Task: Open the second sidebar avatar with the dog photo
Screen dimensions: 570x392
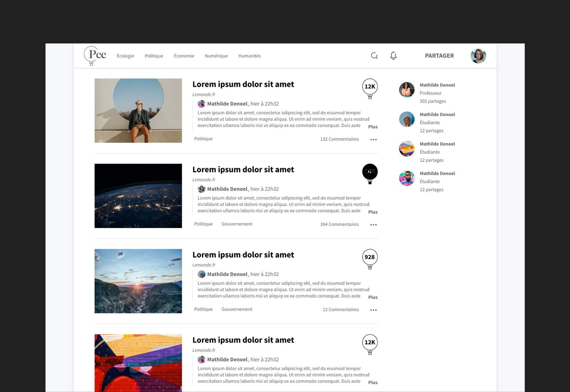Action: (407, 119)
